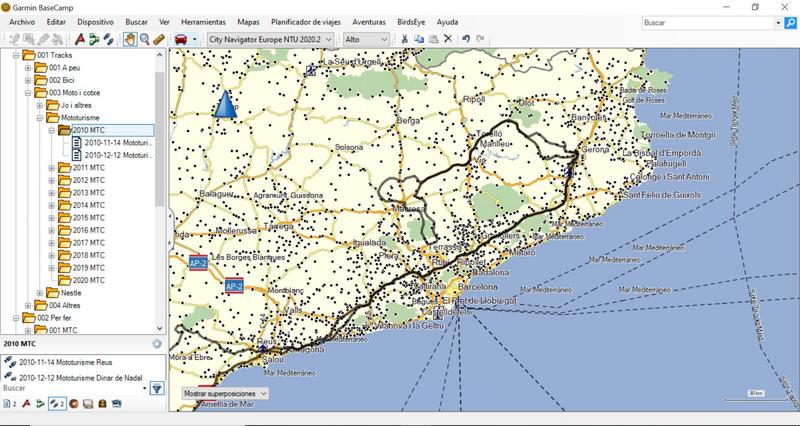Click the top-right Buscar search field
Image resolution: width=800 pixels, height=426 pixels.
(708, 22)
